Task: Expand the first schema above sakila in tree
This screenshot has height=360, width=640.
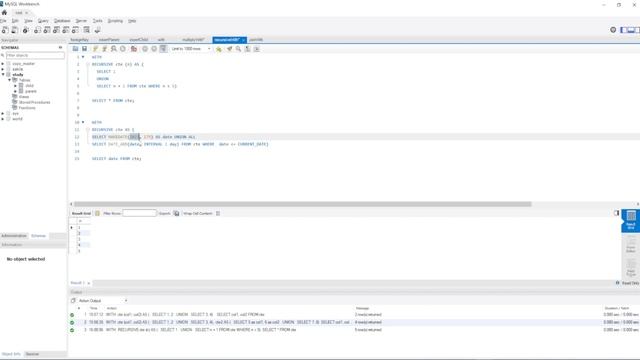Action: tap(3, 64)
